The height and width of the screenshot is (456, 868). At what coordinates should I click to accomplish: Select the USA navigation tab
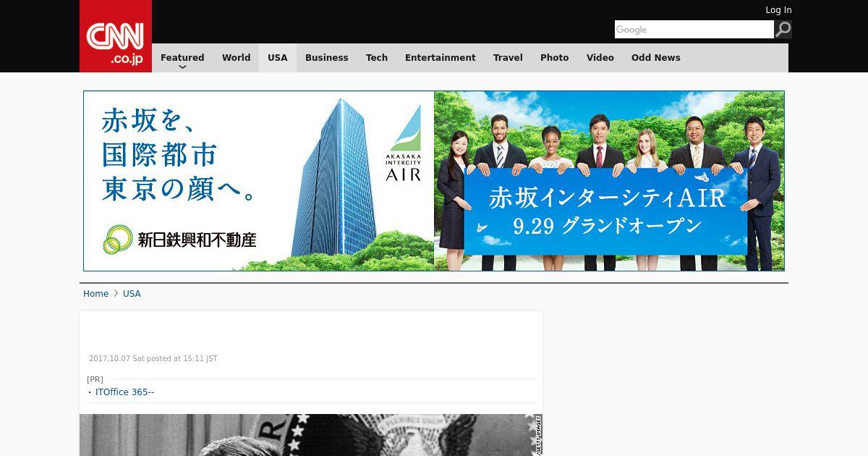[x=278, y=58]
